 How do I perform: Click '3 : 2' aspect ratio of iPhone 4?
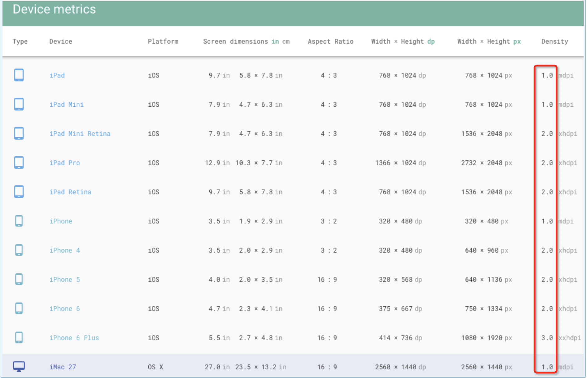(x=329, y=250)
